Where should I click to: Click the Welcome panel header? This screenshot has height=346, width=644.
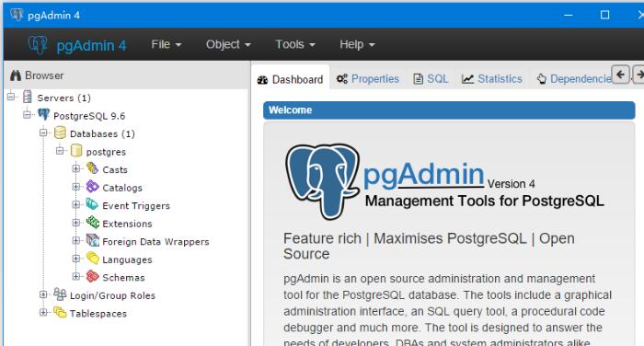point(449,110)
